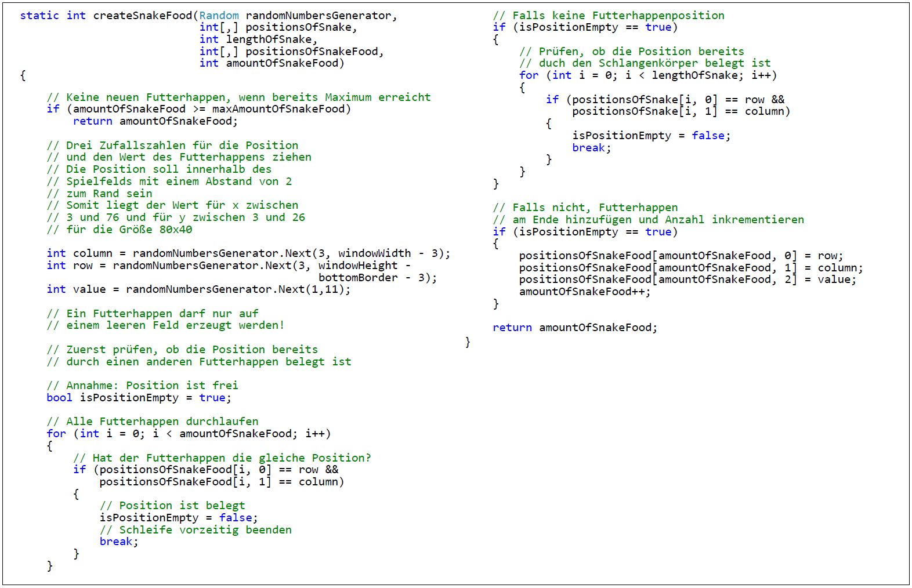Click the bool keyword before isPositionEmpty

(x=59, y=398)
